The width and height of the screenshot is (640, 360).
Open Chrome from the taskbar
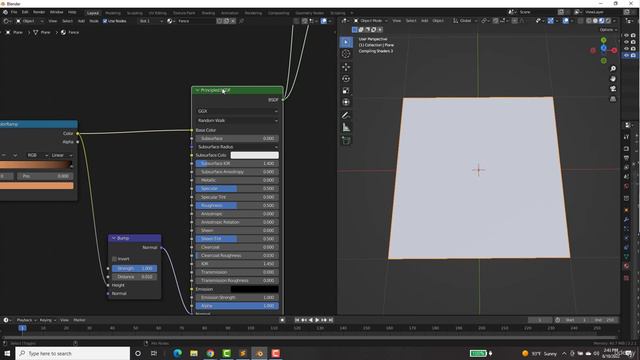[210, 353]
